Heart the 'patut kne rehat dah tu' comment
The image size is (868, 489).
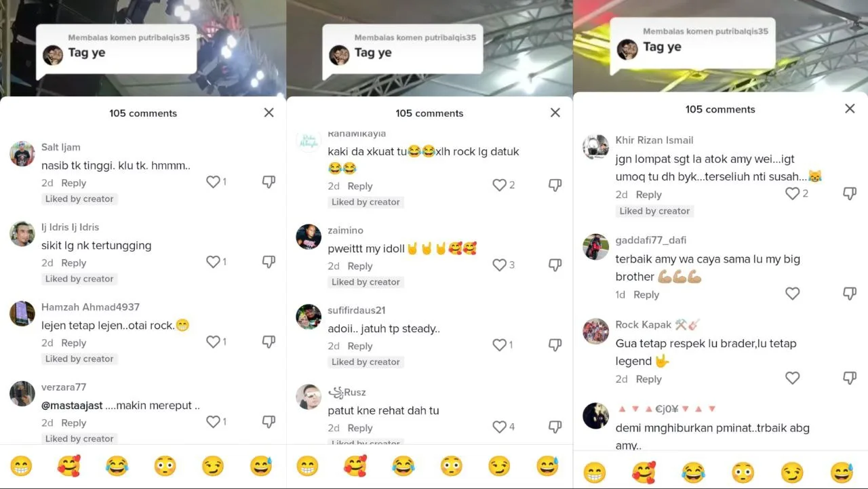pos(499,427)
